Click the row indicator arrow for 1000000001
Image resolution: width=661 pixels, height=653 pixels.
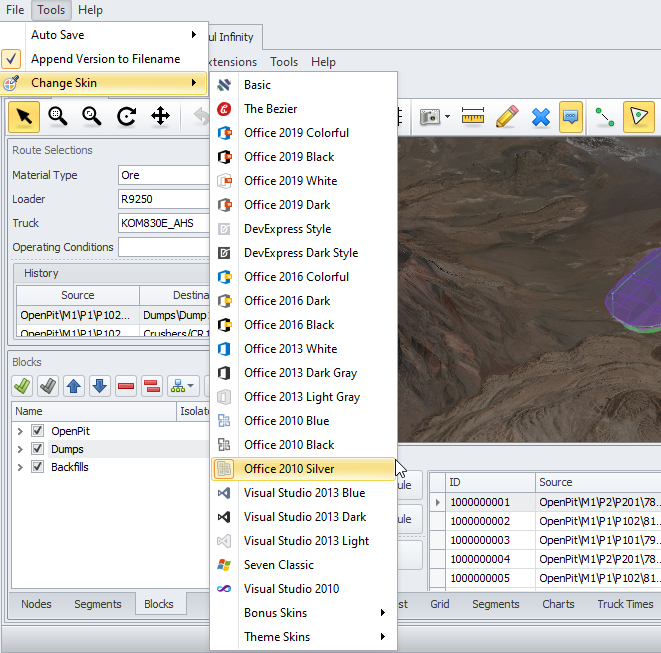click(438, 502)
